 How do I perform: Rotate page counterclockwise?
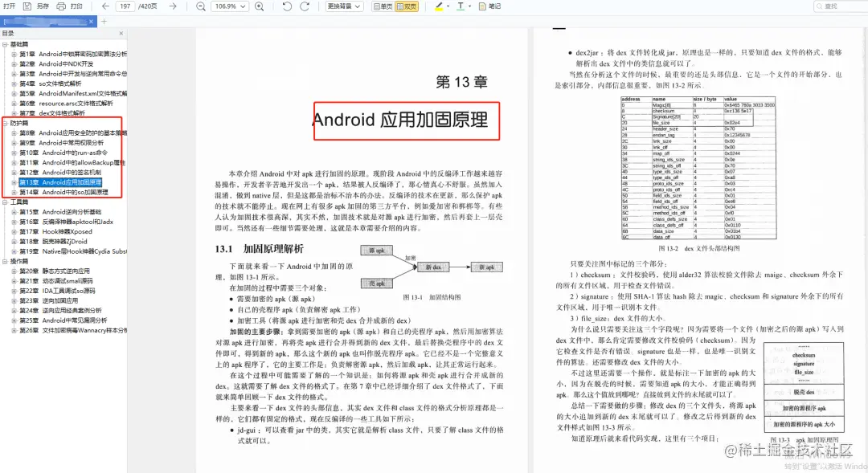click(287, 6)
